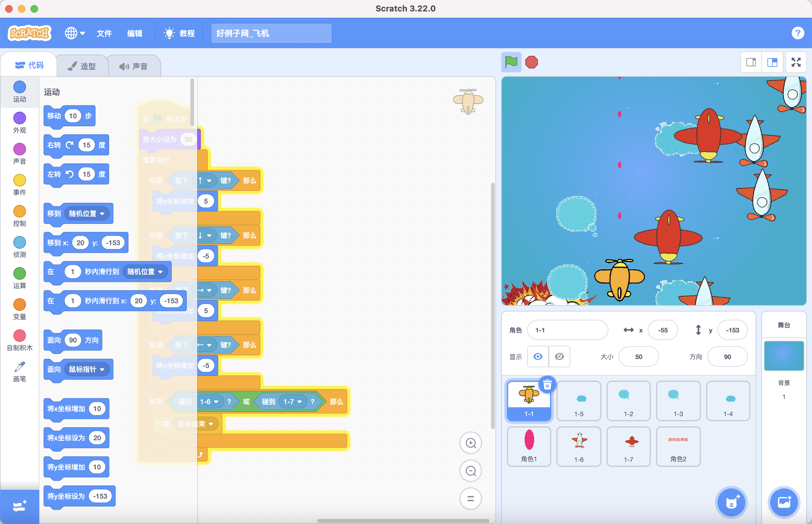Screen dimensions: 812x524
Task: Open the 编辑 menu
Action: pos(135,33)
